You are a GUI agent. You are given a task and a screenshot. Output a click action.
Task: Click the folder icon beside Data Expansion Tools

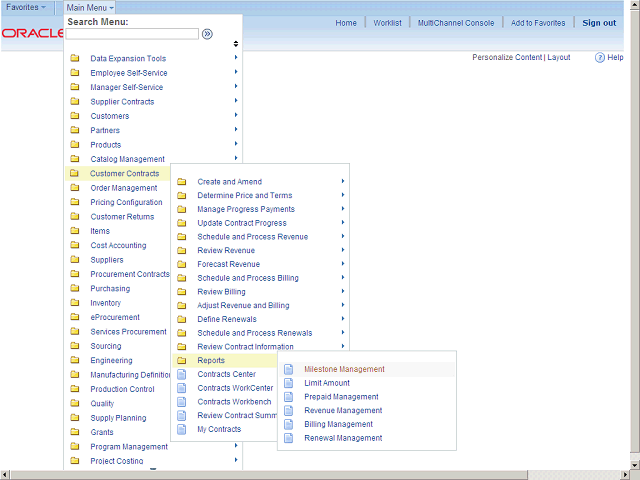click(x=75, y=59)
